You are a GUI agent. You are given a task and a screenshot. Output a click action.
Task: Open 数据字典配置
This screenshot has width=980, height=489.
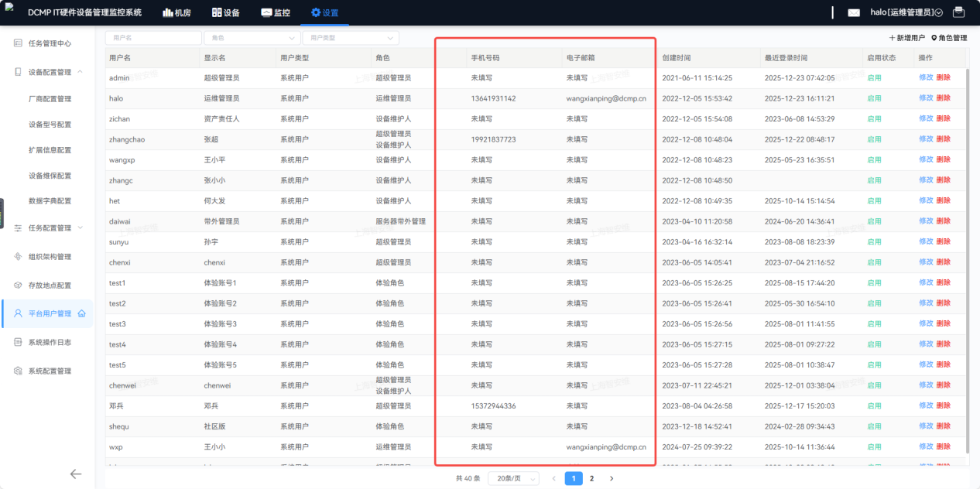tap(50, 201)
